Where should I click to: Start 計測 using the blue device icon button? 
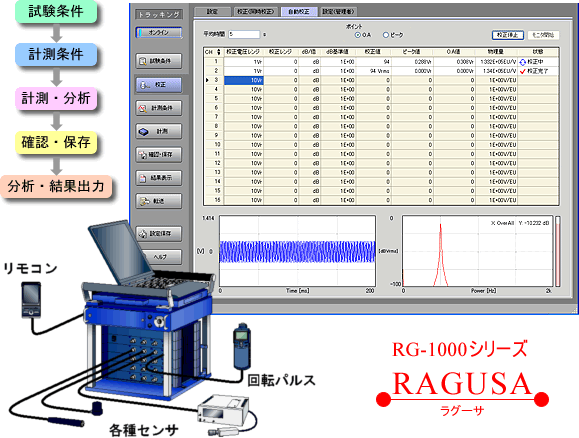(159, 131)
